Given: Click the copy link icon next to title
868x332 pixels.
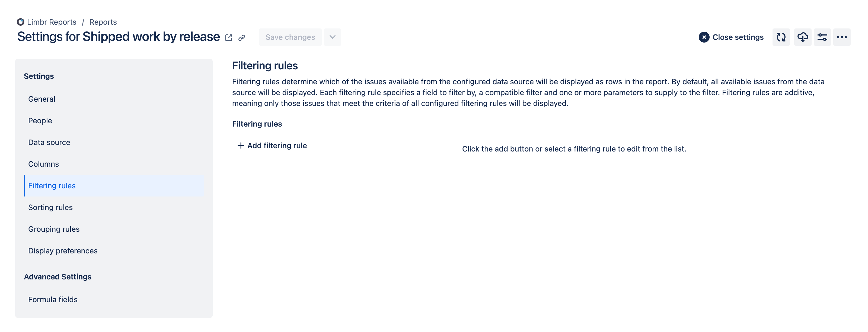Looking at the screenshot, I should coord(242,38).
